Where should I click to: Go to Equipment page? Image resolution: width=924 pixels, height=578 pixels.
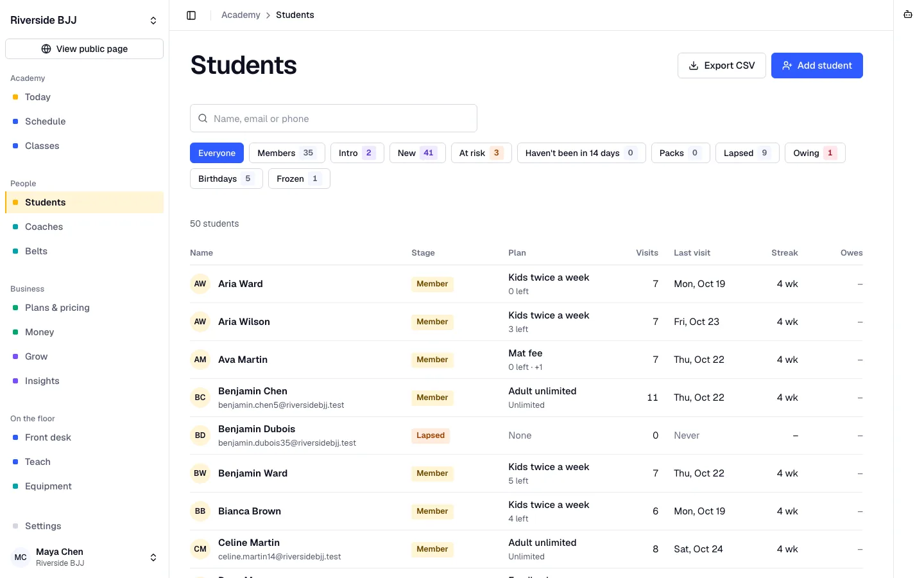click(x=84, y=486)
